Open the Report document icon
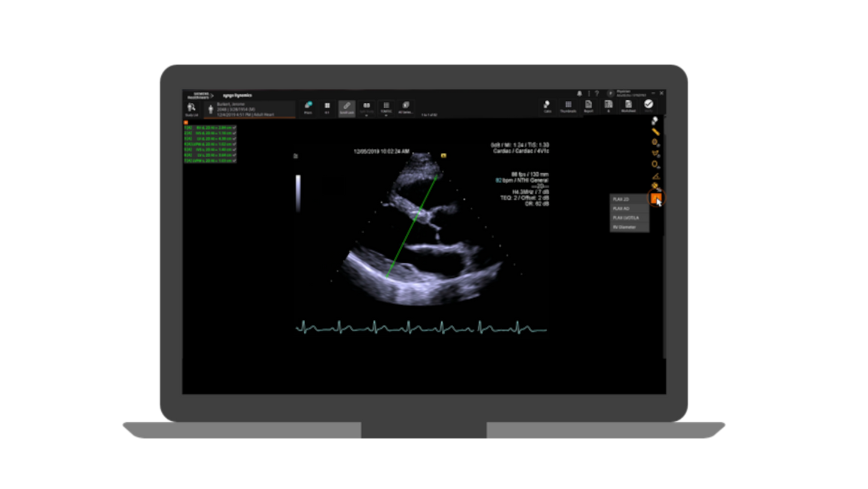This screenshot has width=868, height=489. pyautogui.click(x=589, y=106)
